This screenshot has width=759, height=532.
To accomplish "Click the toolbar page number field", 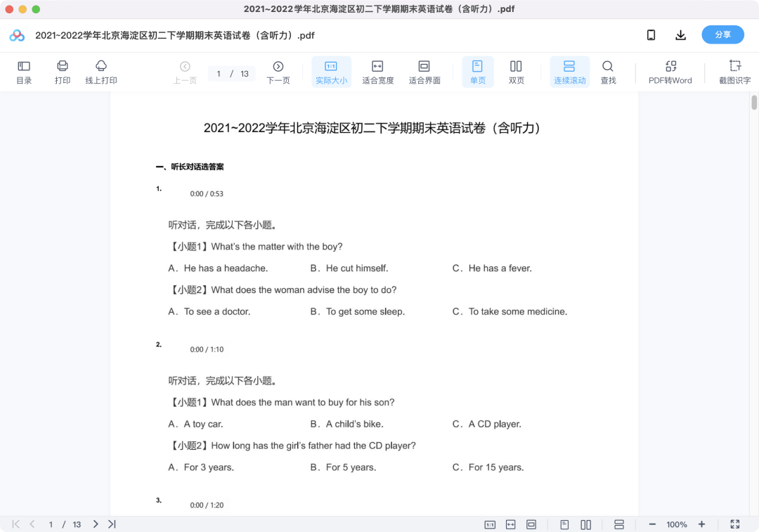I will coord(219,74).
